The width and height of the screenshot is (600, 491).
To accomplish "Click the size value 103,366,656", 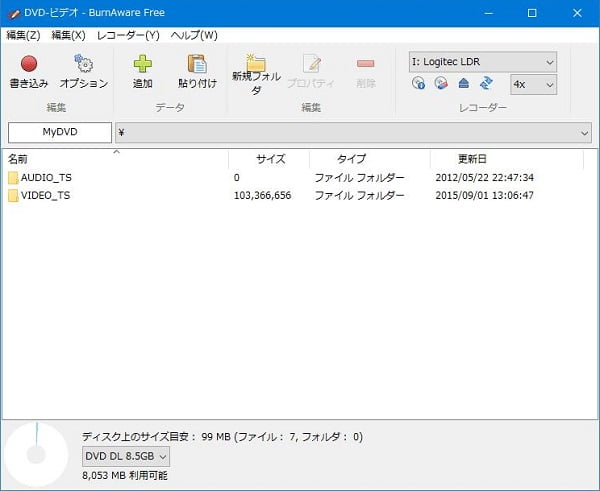I will coord(262,196).
